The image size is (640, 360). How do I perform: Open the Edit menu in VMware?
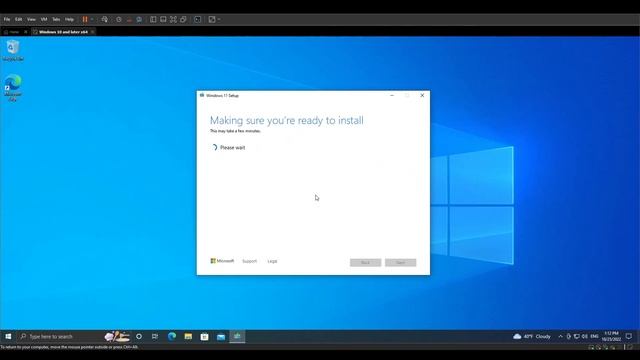coord(19,19)
